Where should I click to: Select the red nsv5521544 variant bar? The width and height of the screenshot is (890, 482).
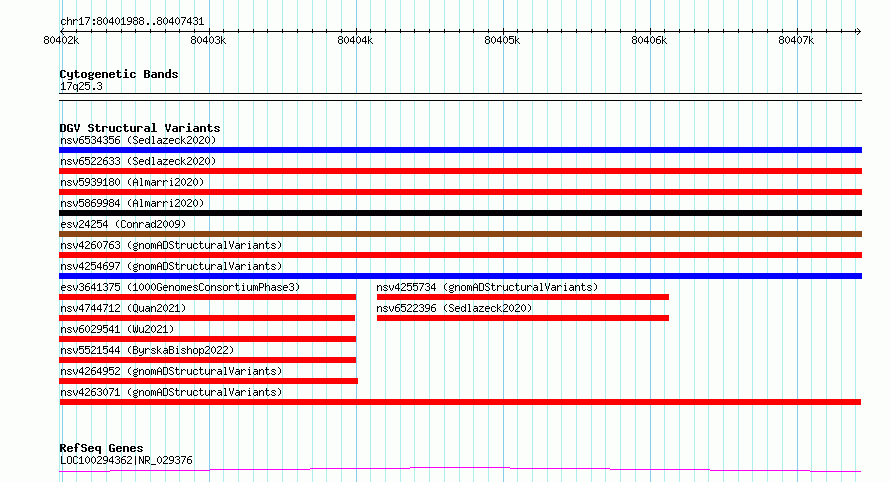coord(208,360)
